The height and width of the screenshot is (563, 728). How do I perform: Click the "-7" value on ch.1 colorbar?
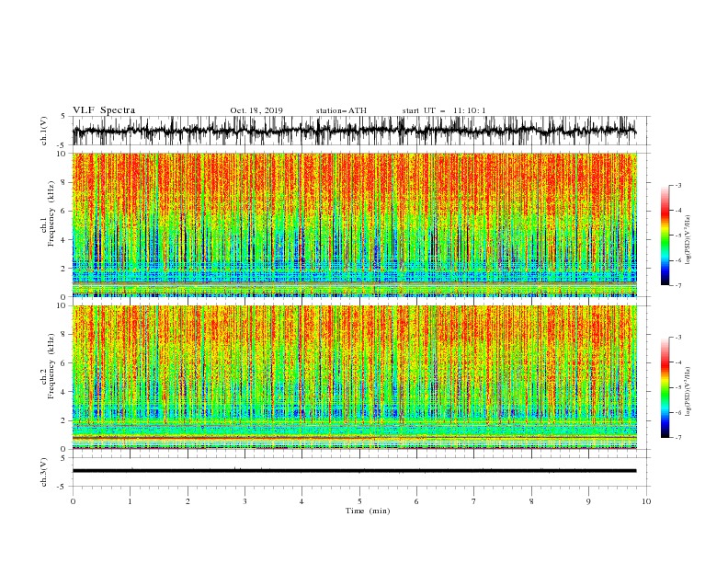click(677, 285)
